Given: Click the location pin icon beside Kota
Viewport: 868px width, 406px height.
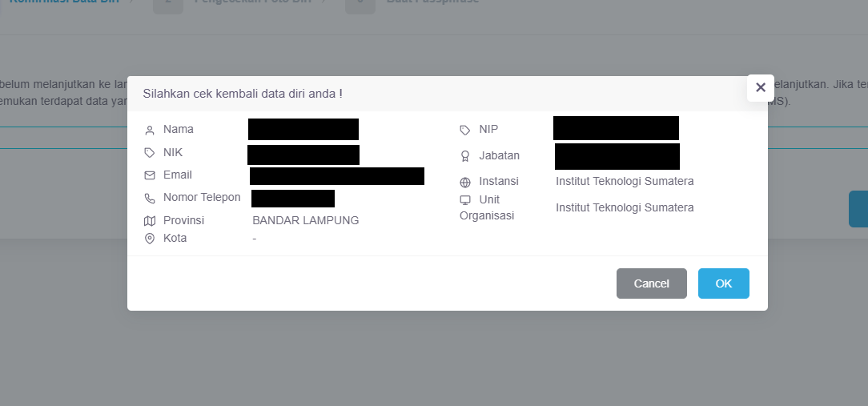Looking at the screenshot, I should coord(150,239).
